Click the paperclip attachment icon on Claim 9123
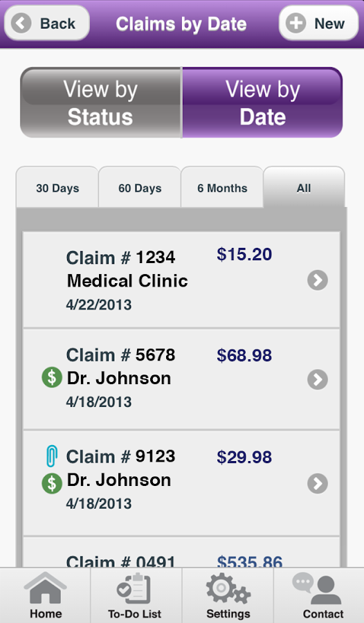Image resolution: width=364 pixels, height=623 pixels. click(x=52, y=455)
